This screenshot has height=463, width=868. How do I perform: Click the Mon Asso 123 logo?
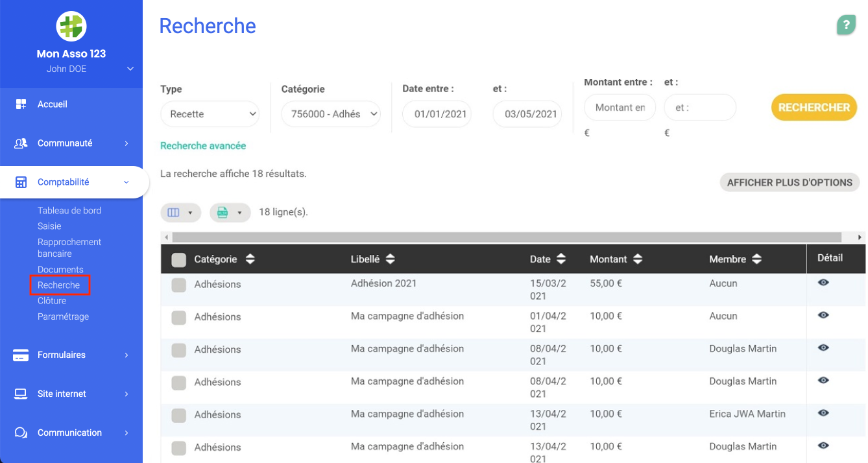tap(71, 27)
